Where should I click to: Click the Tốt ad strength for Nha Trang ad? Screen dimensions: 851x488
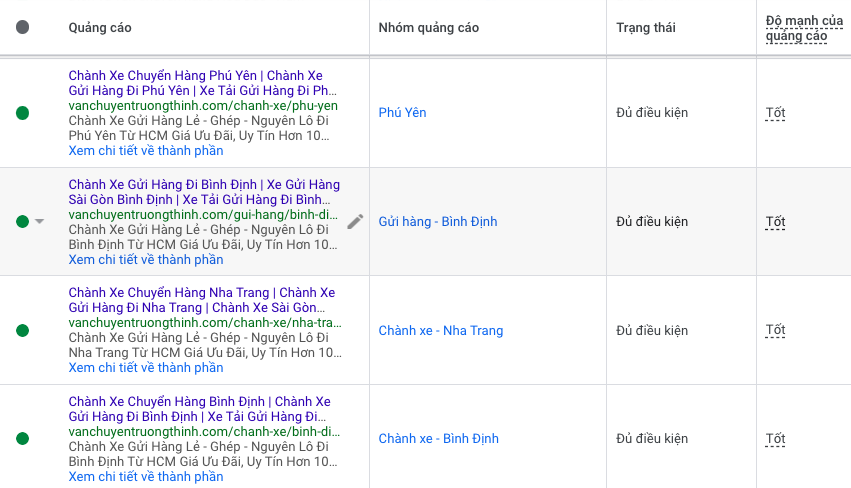[x=775, y=331]
